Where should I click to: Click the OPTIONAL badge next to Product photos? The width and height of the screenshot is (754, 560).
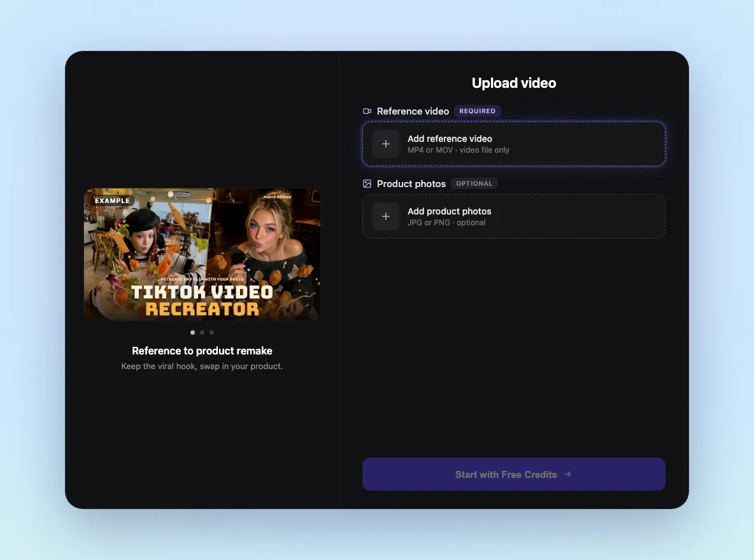tap(474, 184)
